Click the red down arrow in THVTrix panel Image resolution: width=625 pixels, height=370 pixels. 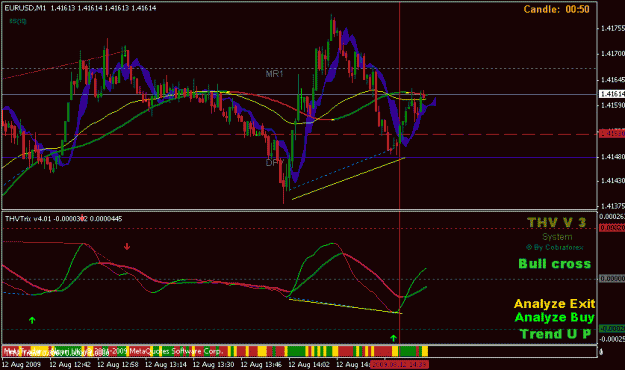pyautogui.click(x=127, y=246)
